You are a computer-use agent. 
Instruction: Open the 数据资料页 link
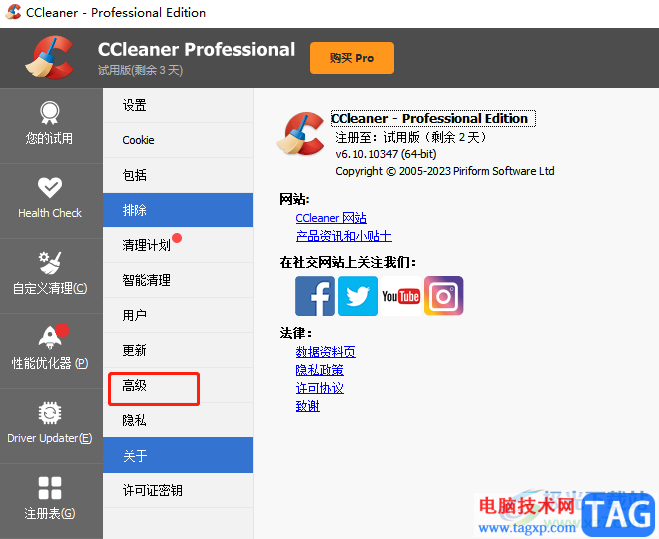click(x=326, y=351)
